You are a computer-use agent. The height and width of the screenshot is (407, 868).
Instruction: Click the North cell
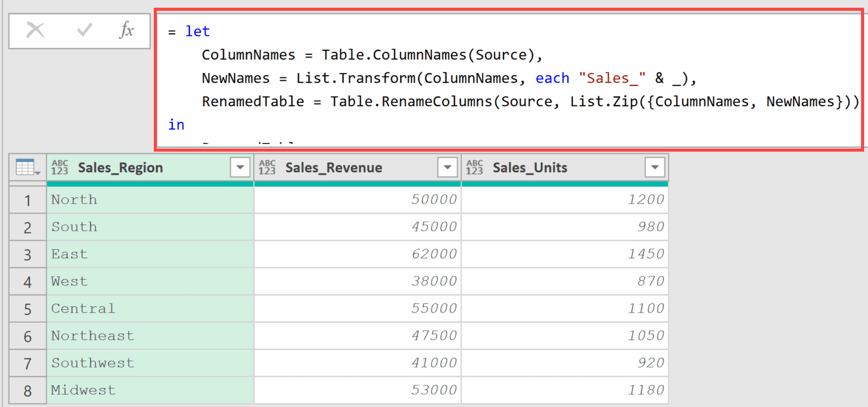[x=150, y=200]
